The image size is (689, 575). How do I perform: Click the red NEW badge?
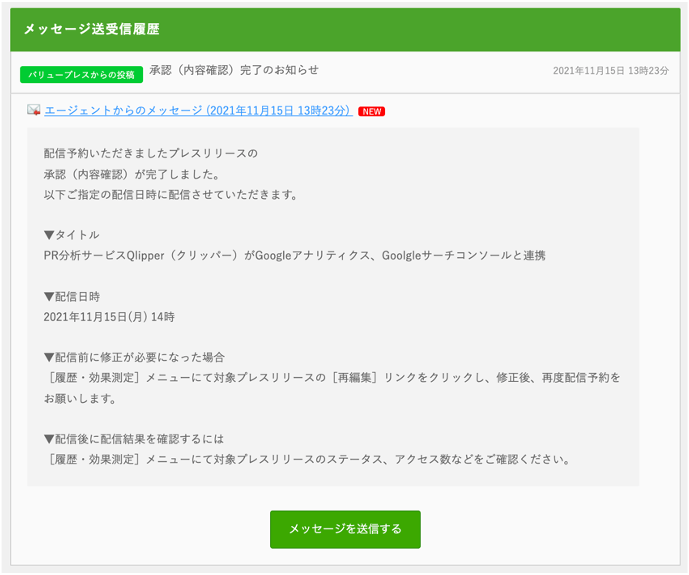click(x=371, y=111)
